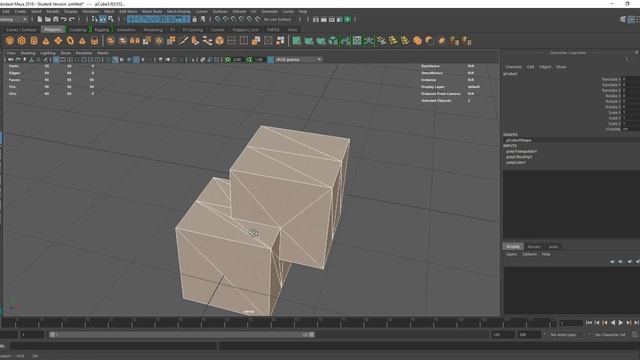
Task: Click the Combine meshes shelf icon
Action: click(110, 40)
